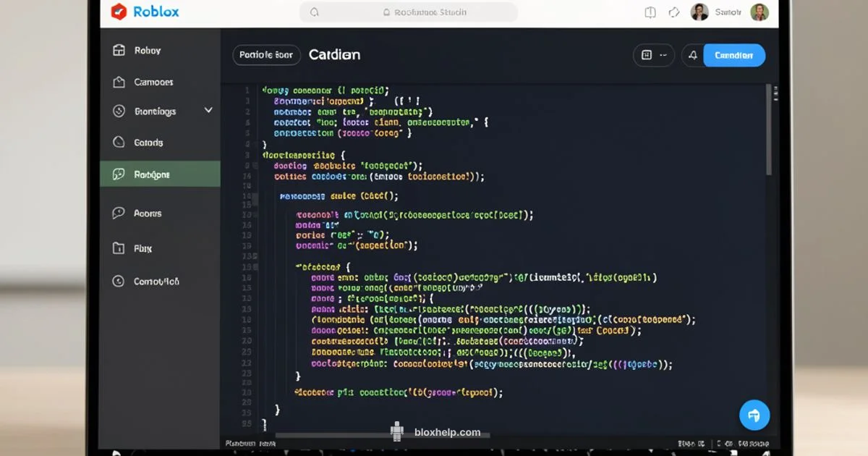868x456 pixels.
Task: Select the Aoorrs item in sidebar
Action: click(148, 214)
